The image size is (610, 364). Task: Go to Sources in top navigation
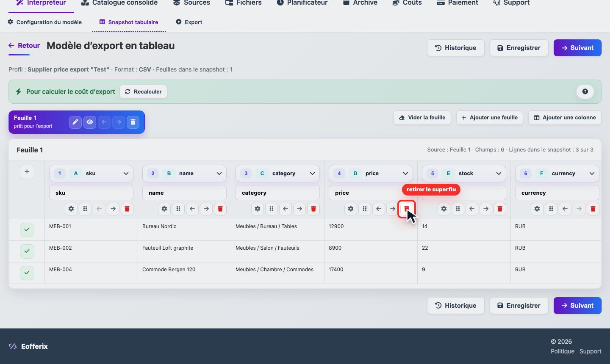tap(191, 3)
